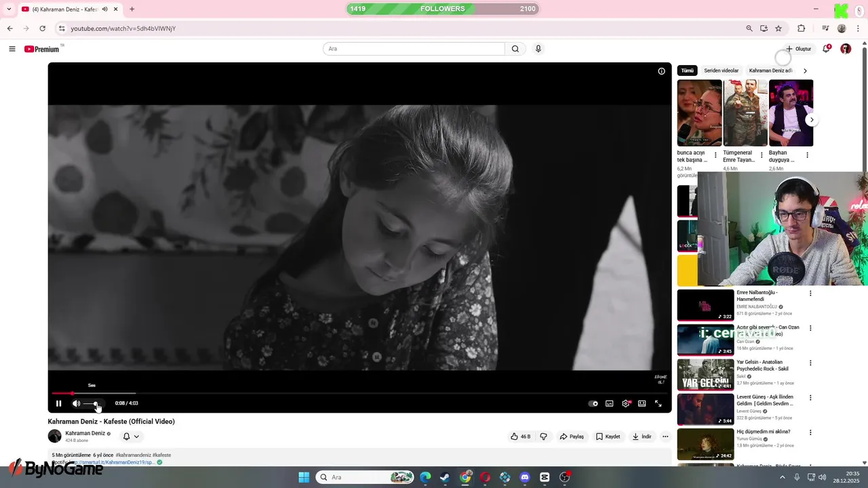Open YouTube notifications bell
Viewport: 868px width, 488px height.
(x=826, y=49)
